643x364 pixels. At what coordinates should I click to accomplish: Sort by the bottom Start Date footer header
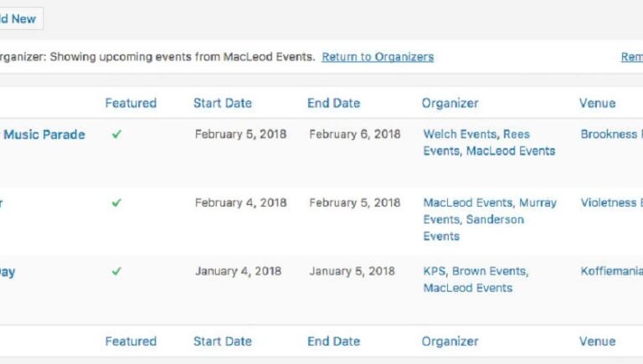point(222,341)
